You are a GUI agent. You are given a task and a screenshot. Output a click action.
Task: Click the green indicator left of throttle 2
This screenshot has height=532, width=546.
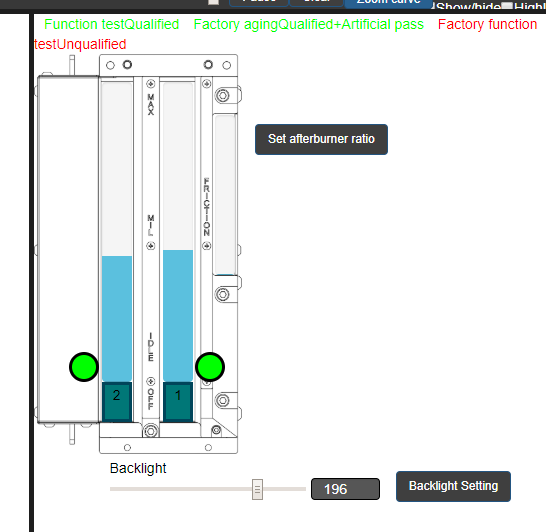[x=84, y=367]
